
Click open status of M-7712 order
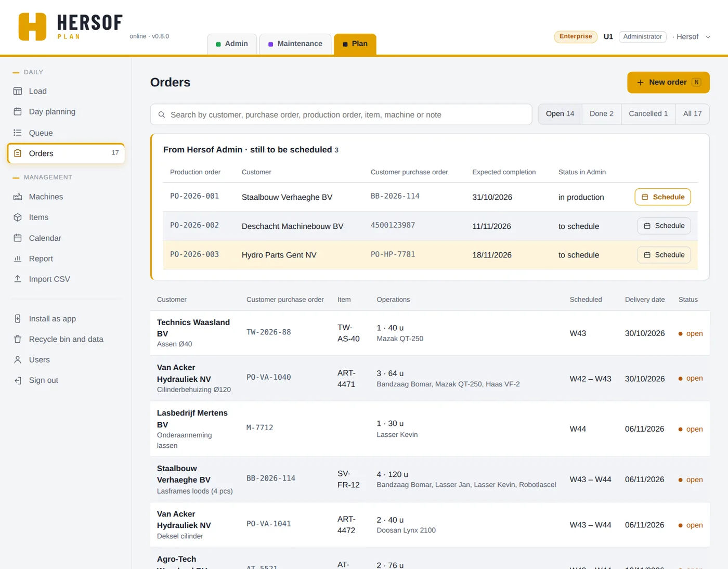pos(691,429)
